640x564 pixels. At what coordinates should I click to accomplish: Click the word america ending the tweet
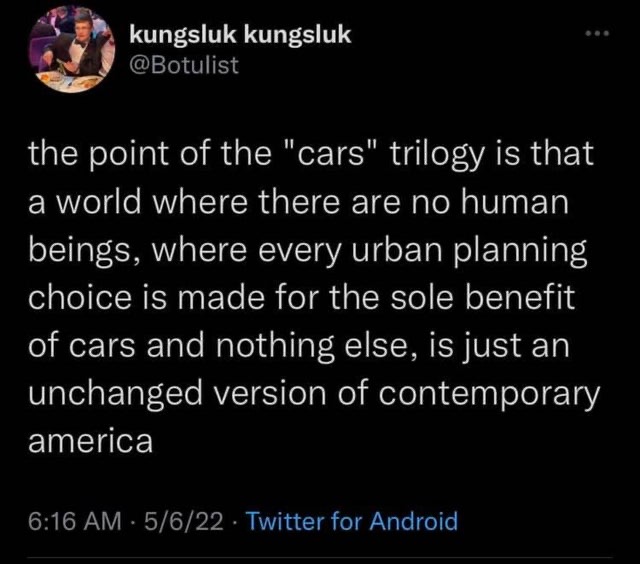[x=91, y=442]
